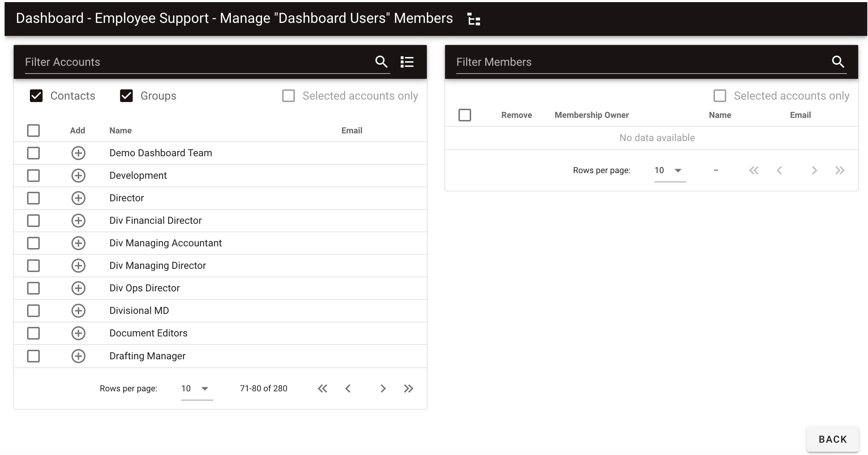Jump to last accounts page with double chevron
This screenshot has height=455, width=868.
click(408, 388)
